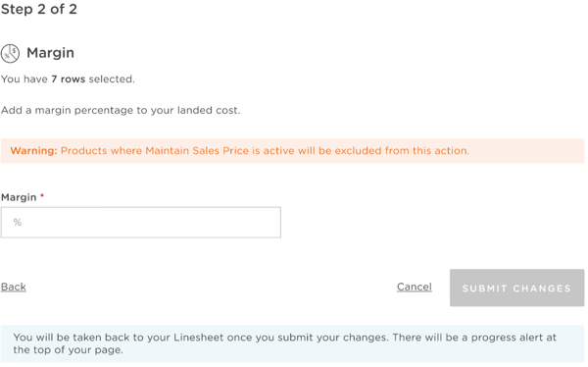Click the Maintain Sales Price warning banner
This screenshot has height=367, width=588.
point(292,151)
